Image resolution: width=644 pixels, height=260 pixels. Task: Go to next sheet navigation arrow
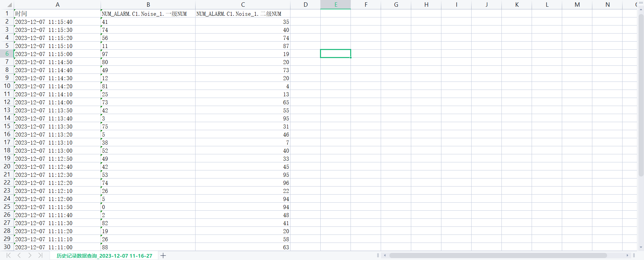[x=30, y=256]
